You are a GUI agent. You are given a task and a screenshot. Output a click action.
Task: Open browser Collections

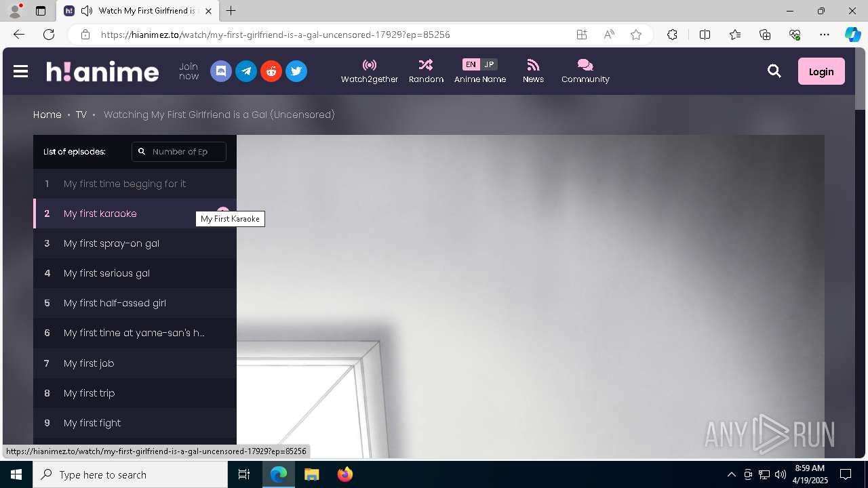tap(765, 35)
